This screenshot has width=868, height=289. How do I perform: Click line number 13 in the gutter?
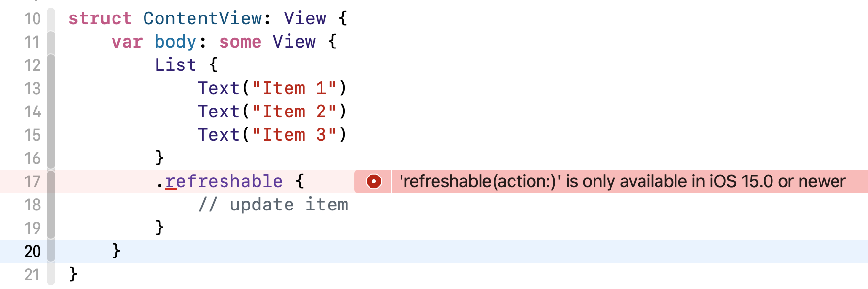click(x=32, y=88)
